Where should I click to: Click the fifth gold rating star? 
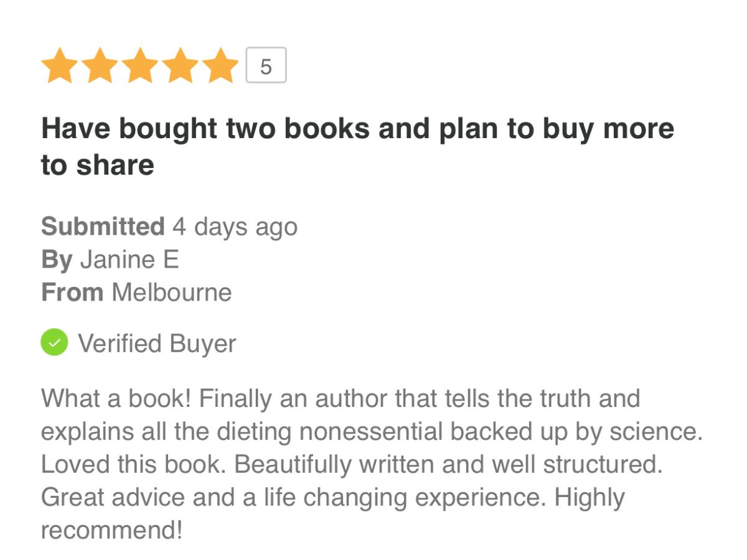coord(221,67)
